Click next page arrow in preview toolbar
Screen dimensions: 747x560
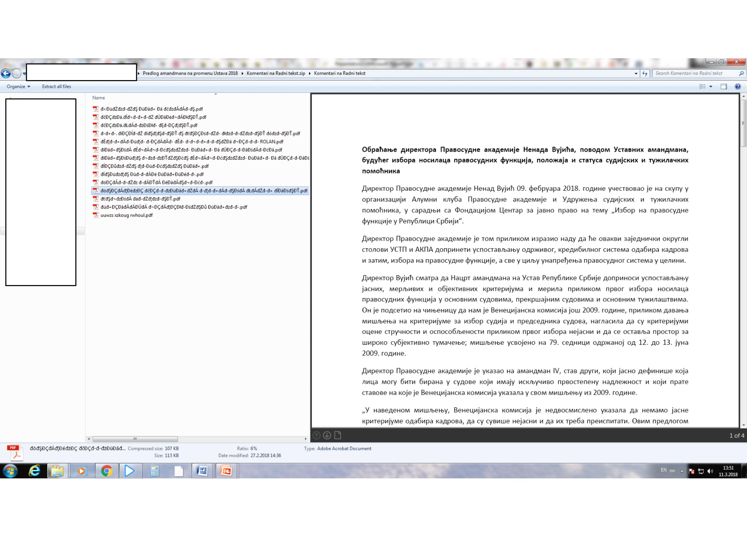(x=327, y=436)
